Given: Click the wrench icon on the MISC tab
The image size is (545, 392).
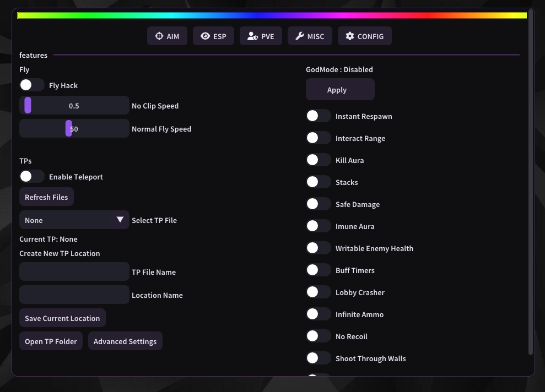Looking at the screenshot, I should pyautogui.click(x=300, y=36).
